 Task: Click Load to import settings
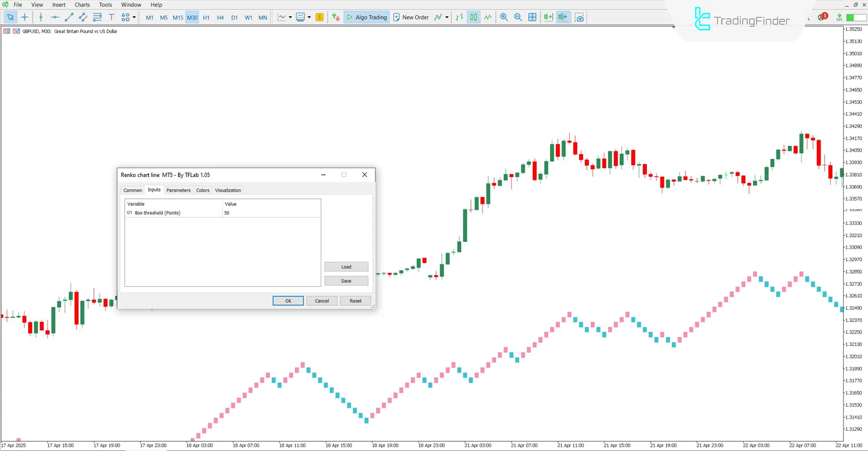click(346, 267)
